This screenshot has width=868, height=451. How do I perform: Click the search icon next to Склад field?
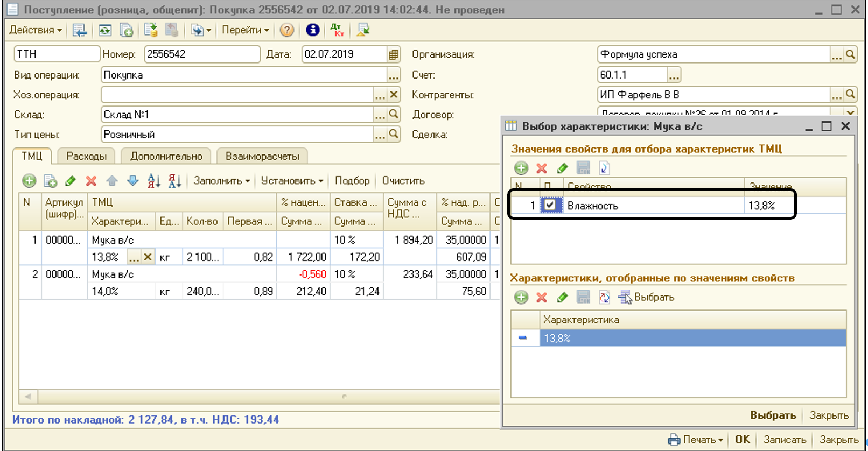[394, 114]
